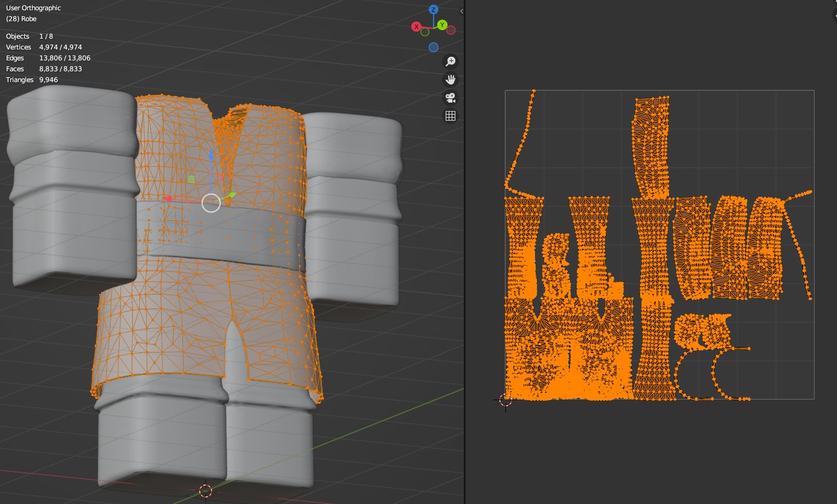Click the red X axis on navigation gizmo
Image resolution: width=837 pixels, height=504 pixels.
click(416, 27)
